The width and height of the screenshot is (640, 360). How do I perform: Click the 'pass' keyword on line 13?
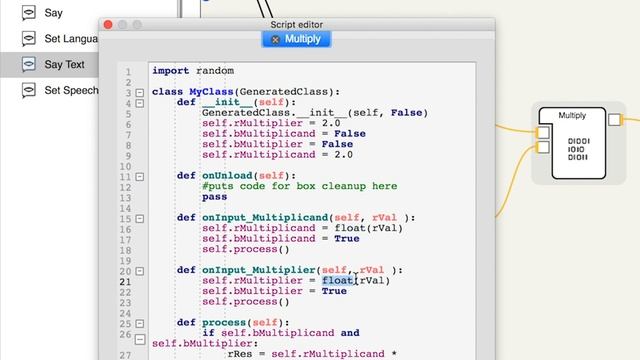214,197
